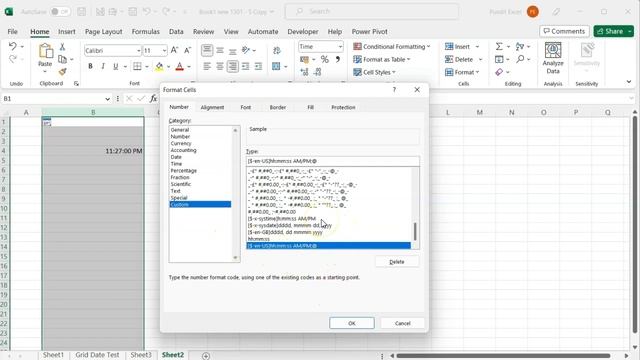Click the Increase Indent icon
This screenshot has width=640, height=360.
point(258,66)
